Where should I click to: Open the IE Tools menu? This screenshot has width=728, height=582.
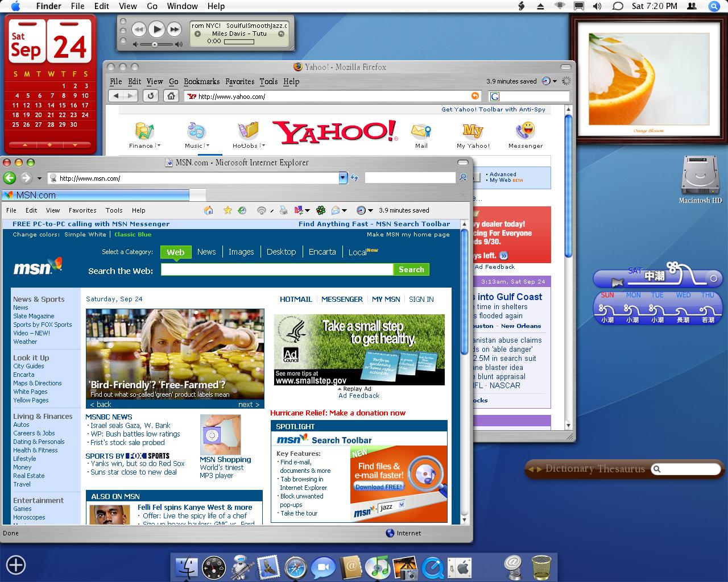pyautogui.click(x=114, y=210)
